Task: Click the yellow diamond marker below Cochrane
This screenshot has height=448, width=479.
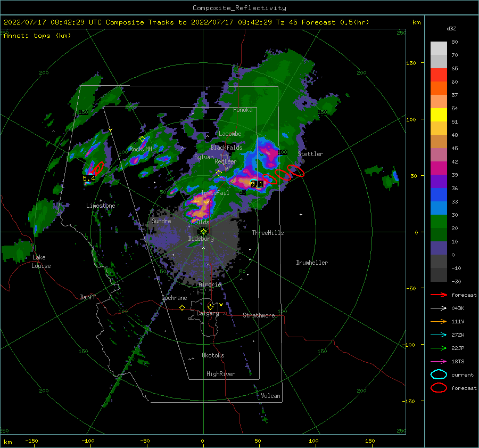Action: pos(183,307)
